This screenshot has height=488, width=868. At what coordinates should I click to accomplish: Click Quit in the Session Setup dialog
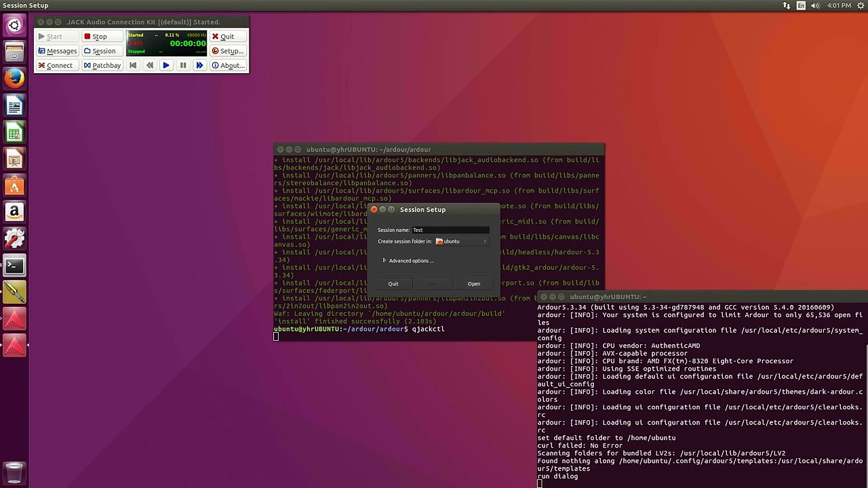(x=393, y=284)
